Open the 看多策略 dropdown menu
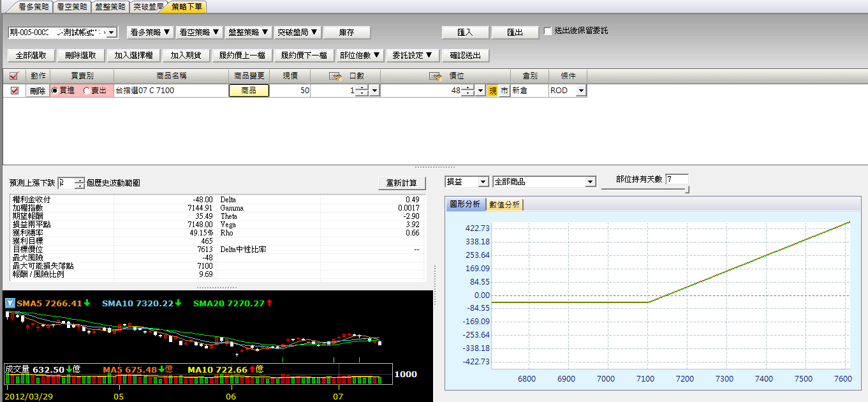Viewport: 868px width, 402px height. [151, 32]
